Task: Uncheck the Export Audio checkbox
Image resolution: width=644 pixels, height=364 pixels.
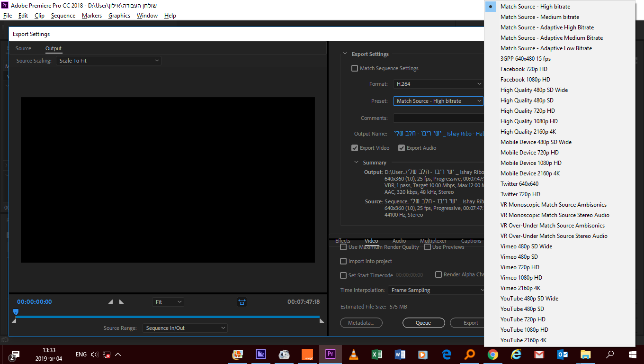Action: pyautogui.click(x=402, y=148)
